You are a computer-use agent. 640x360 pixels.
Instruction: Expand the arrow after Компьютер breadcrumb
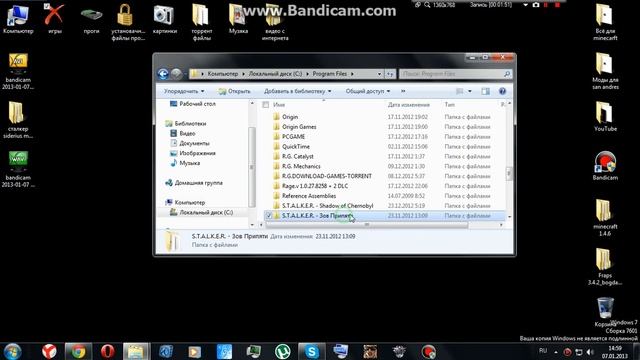point(243,74)
